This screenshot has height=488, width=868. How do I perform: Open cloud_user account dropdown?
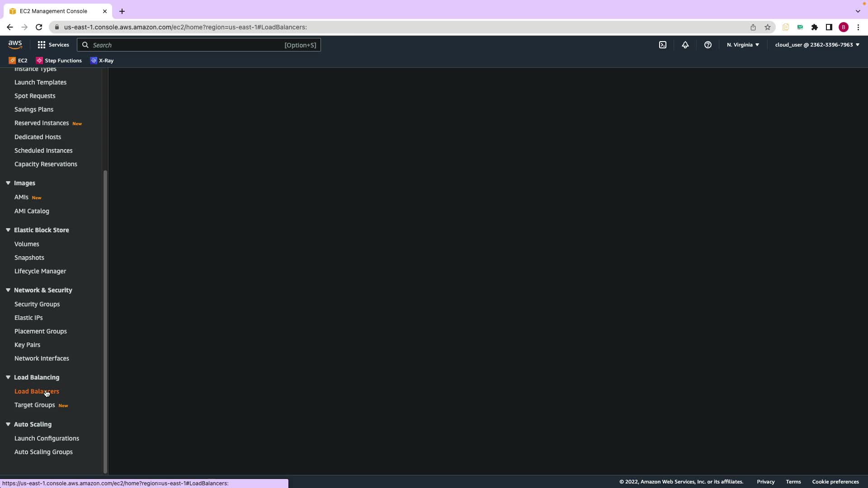pyautogui.click(x=817, y=45)
